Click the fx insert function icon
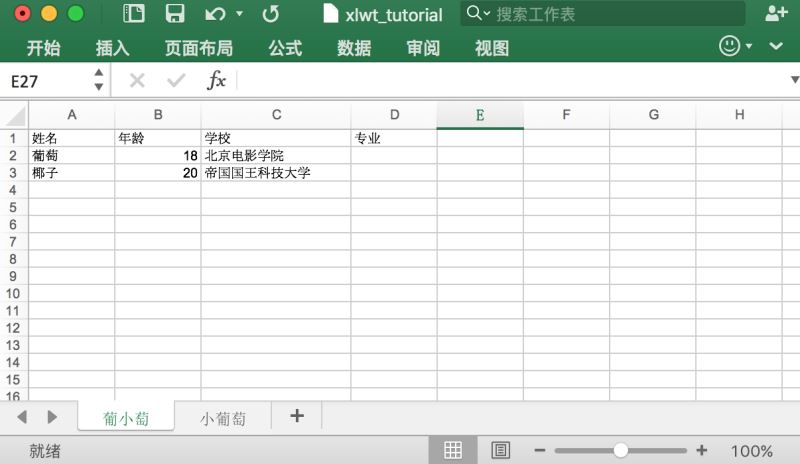Viewport: 800px width, 464px height. point(216,81)
